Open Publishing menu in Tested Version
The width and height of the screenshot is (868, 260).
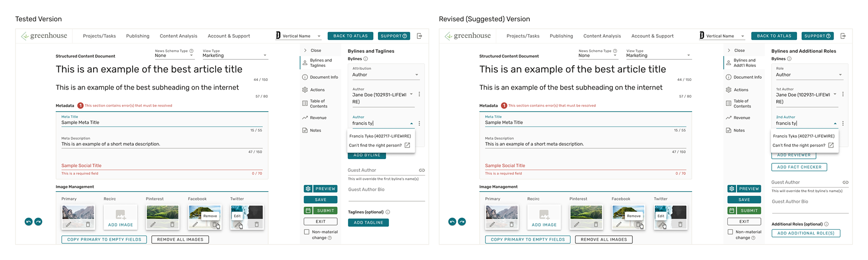(x=138, y=36)
